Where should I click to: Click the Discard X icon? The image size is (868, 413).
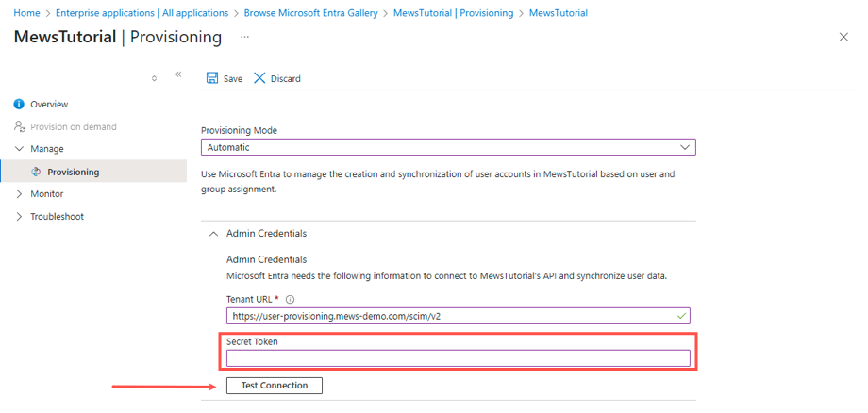pos(259,78)
